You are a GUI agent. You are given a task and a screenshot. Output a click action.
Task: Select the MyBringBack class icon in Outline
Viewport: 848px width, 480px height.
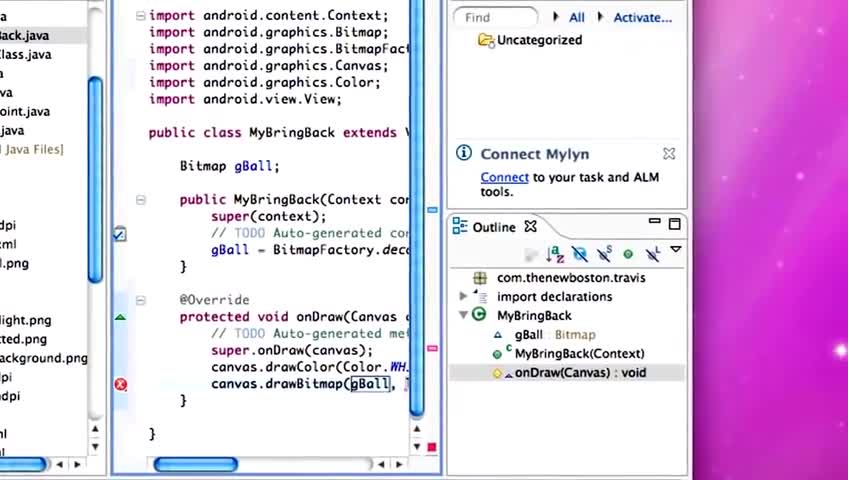click(479, 314)
